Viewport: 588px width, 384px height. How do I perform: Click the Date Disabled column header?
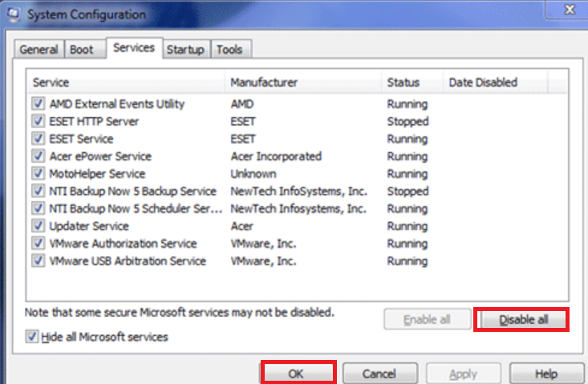[x=496, y=82]
